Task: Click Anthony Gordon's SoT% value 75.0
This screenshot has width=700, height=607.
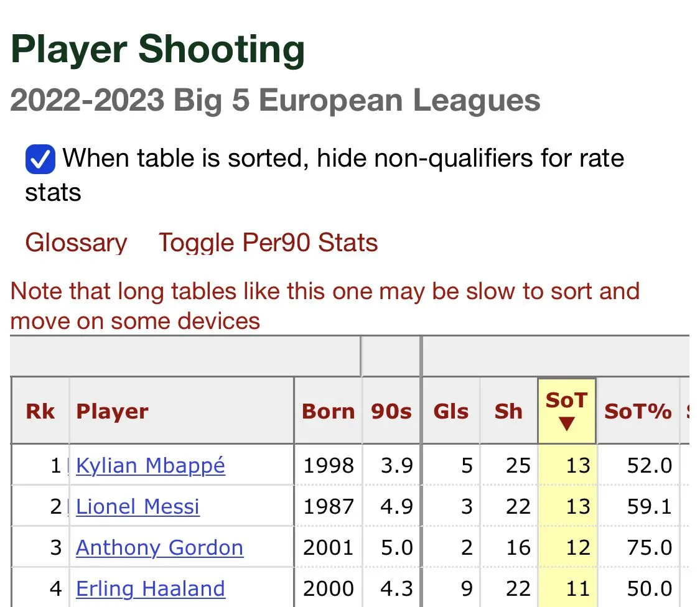Action: [650, 548]
